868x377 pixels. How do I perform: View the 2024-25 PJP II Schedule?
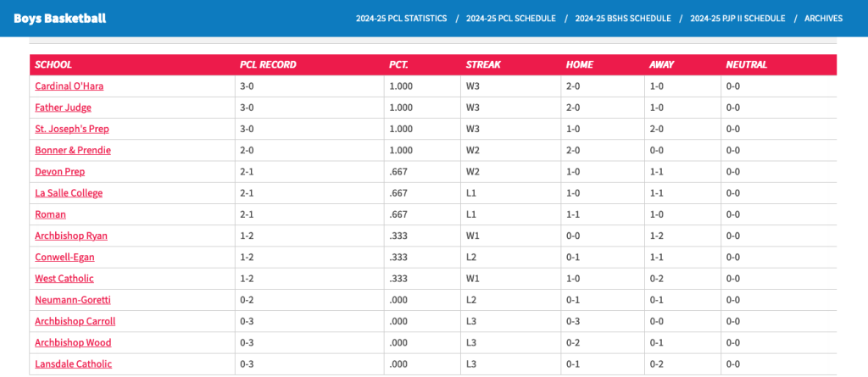pyautogui.click(x=737, y=19)
